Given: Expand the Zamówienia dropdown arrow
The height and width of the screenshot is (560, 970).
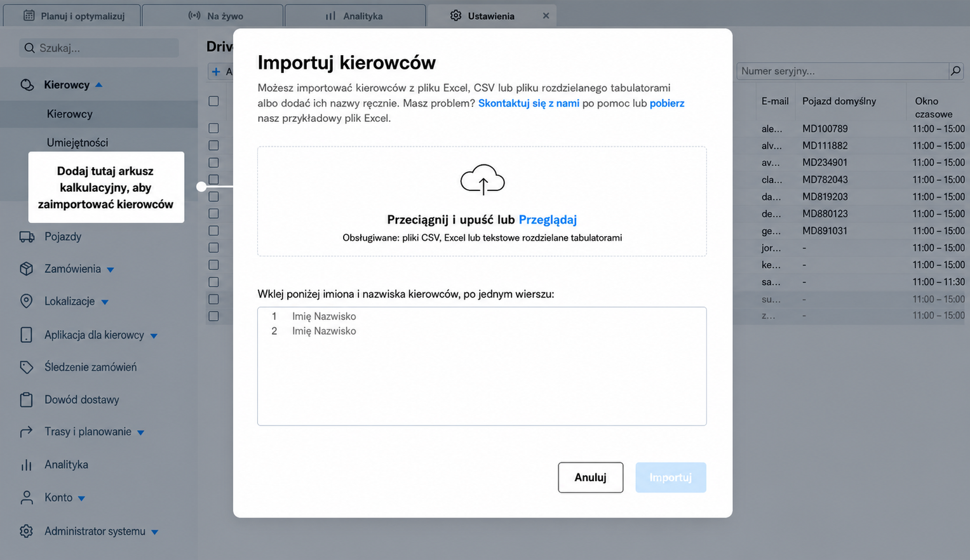Looking at the screenshot, I should click(111, 270).
